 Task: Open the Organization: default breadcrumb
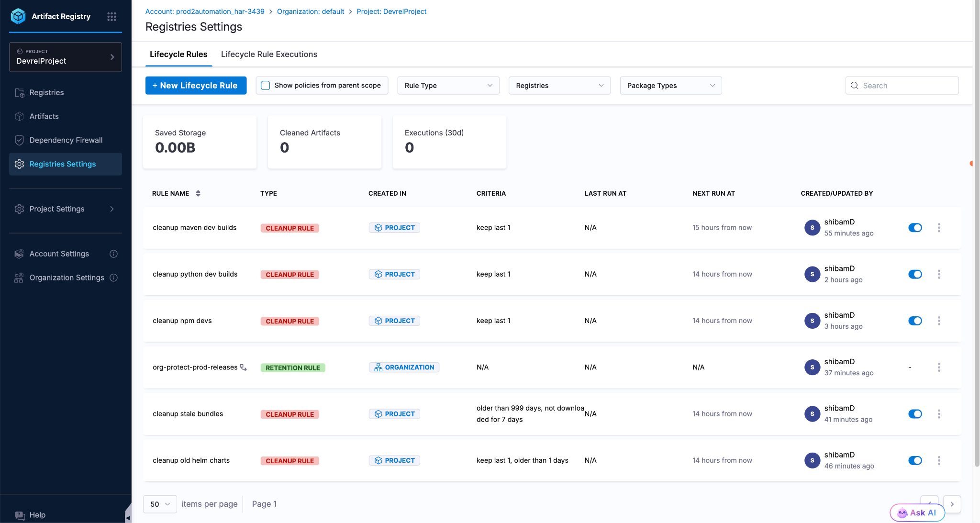pos(311,11)
